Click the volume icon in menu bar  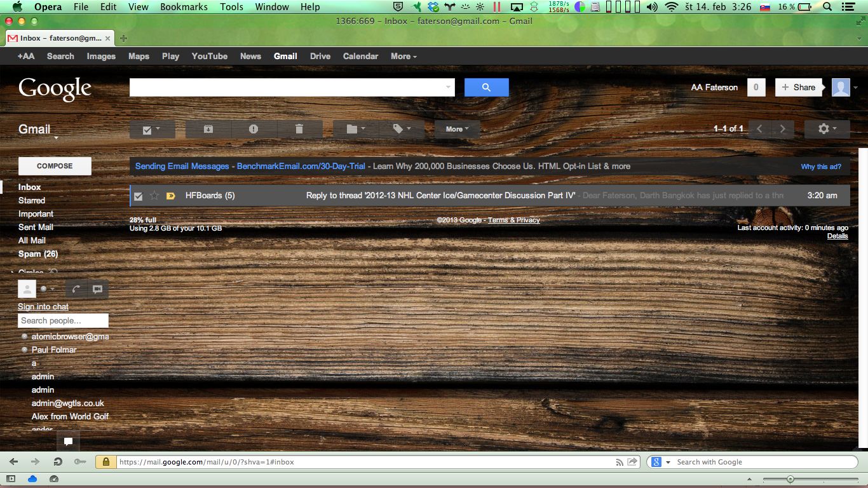[x=652, y=7]
